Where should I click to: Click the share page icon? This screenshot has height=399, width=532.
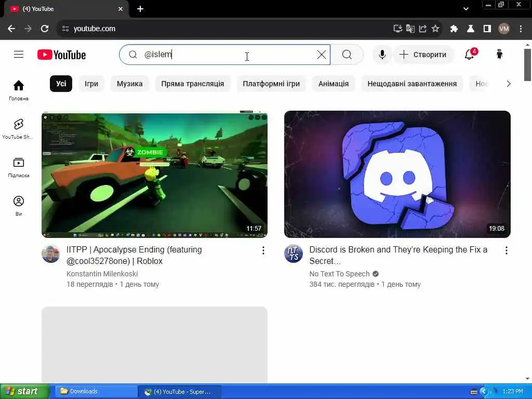click(x=423, y=29)
